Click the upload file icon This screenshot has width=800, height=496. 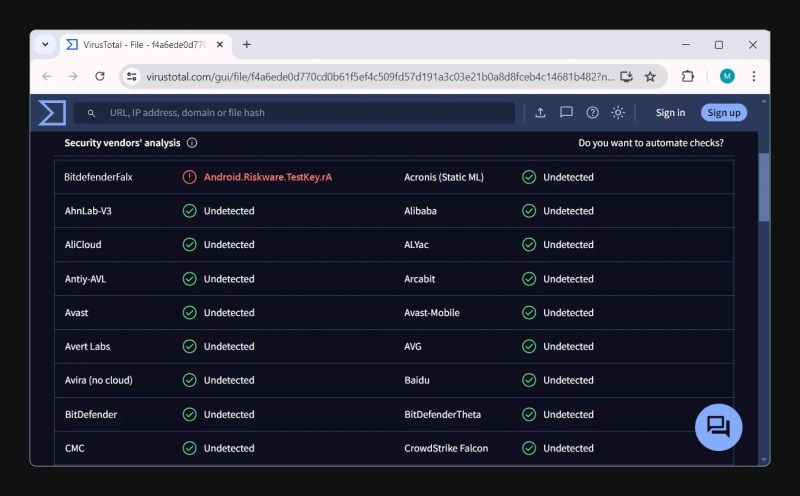click(x=540, y=113)
